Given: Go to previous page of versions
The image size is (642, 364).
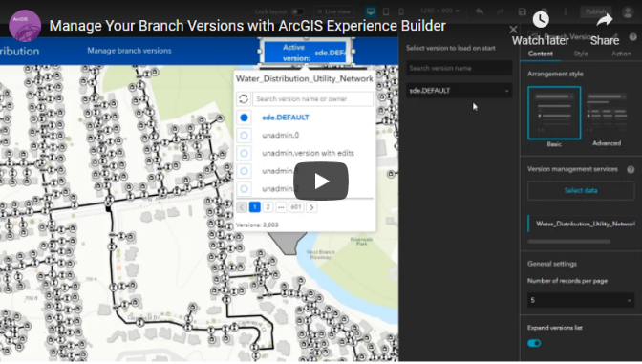Looking at the screenshot, I should [x=242, y=207].
